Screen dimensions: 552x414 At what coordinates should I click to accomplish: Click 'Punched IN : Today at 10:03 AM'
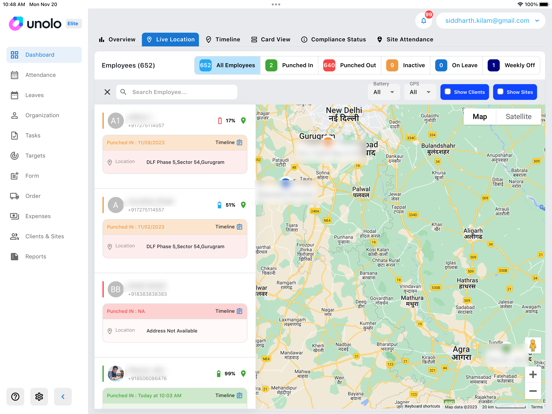(x=144, y=395)
